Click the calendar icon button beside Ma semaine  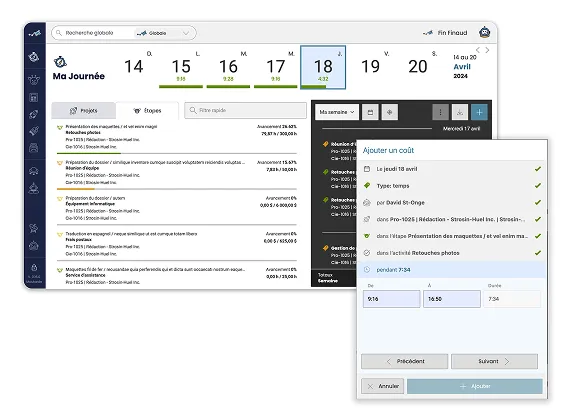click(370, 112)
